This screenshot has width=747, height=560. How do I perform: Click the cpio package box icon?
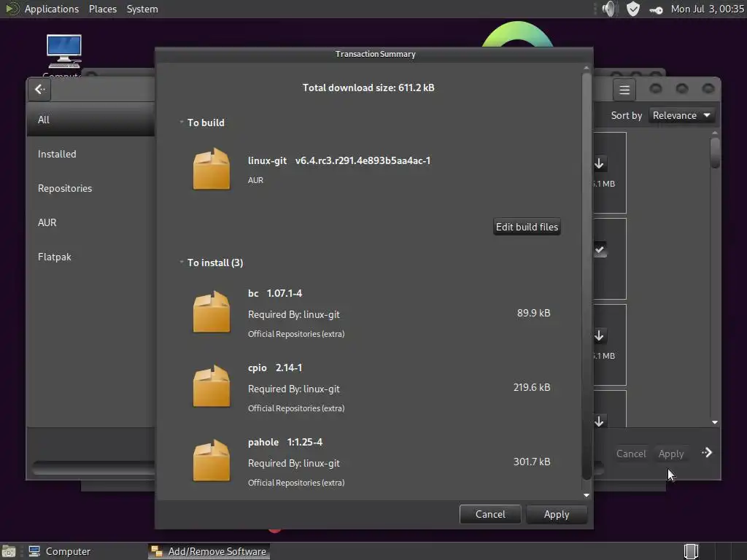211,386
